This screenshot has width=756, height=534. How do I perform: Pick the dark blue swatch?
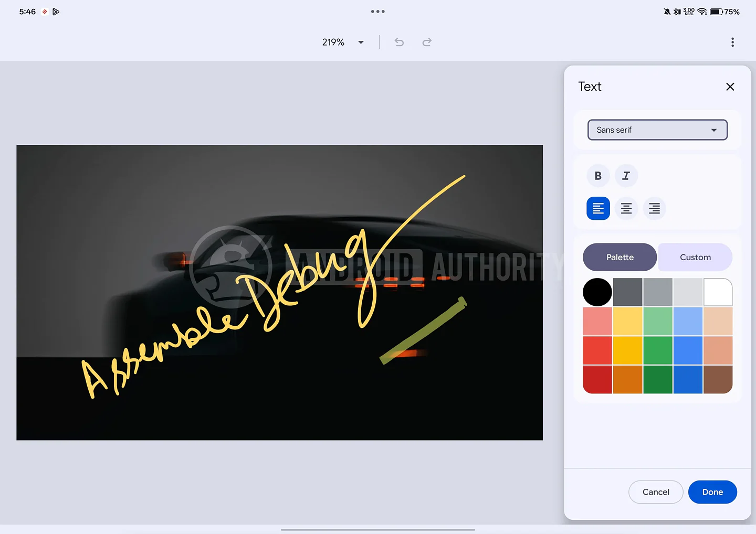688,379
